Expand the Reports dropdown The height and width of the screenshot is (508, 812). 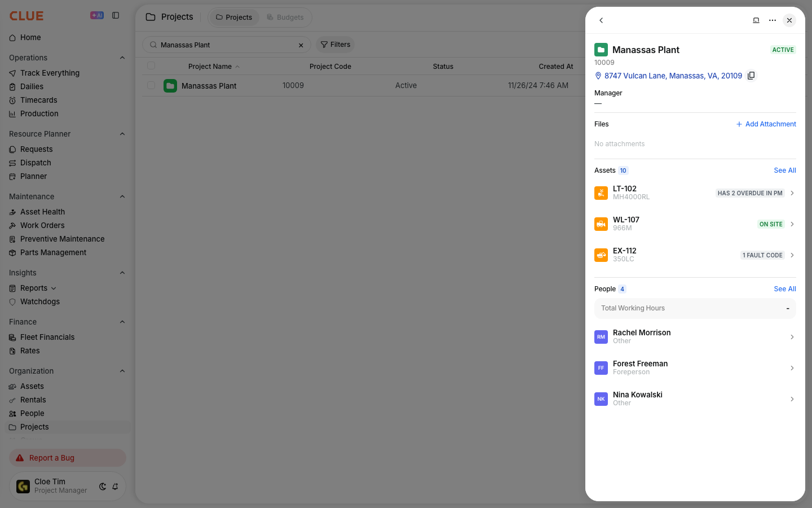(x=54, y=288)
